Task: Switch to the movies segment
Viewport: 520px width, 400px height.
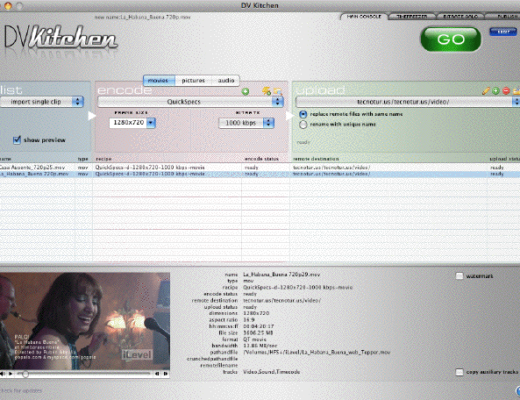Action: pos(159,81)
